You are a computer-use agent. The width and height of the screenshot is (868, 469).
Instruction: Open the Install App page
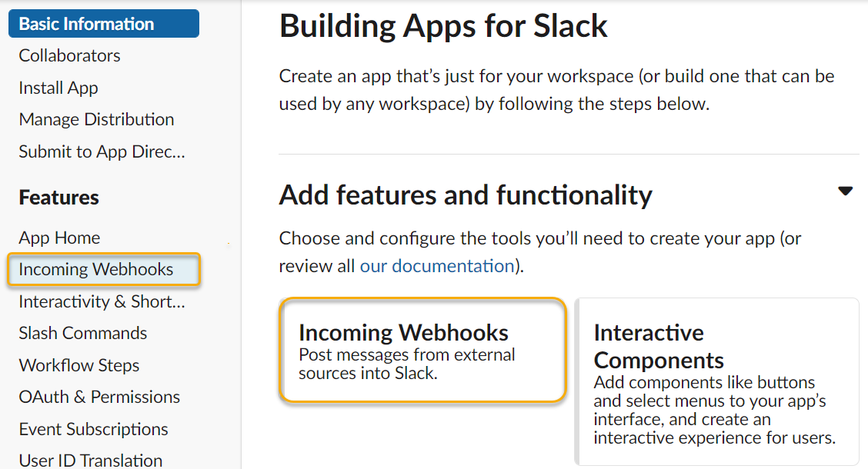point(58,88)
